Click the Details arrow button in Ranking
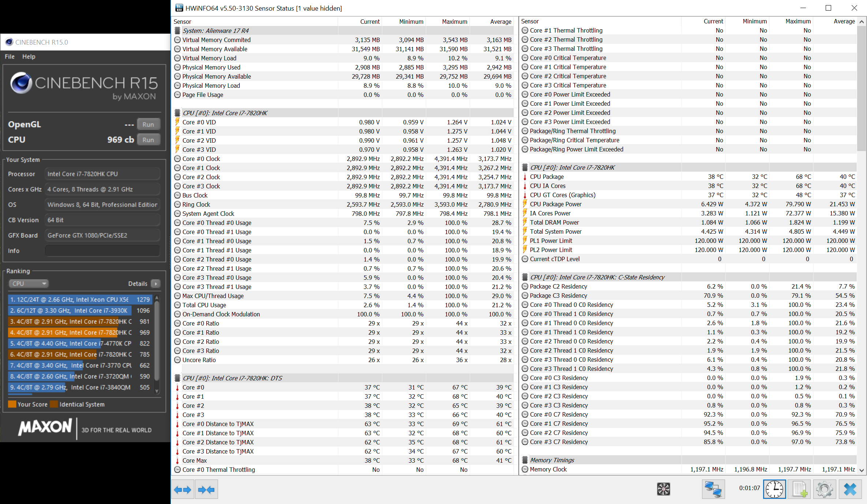 (156, 284)
